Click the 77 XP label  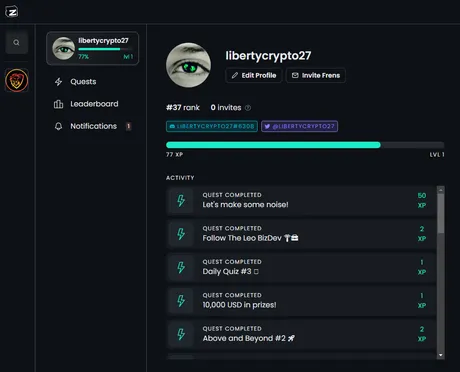click(174, 155)
